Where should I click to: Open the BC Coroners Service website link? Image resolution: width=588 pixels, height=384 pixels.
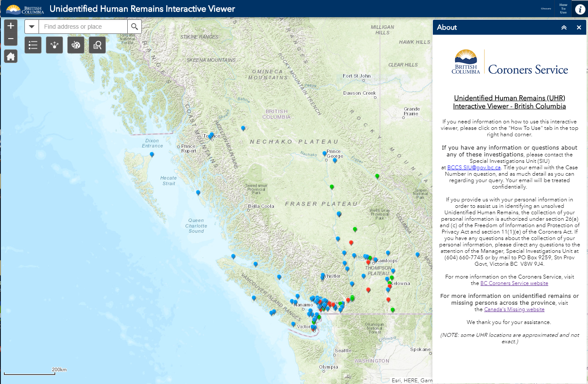[x=514, y=283]
